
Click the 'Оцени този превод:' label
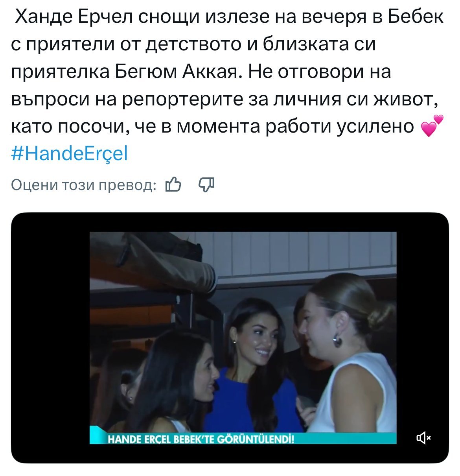point(83,184)
